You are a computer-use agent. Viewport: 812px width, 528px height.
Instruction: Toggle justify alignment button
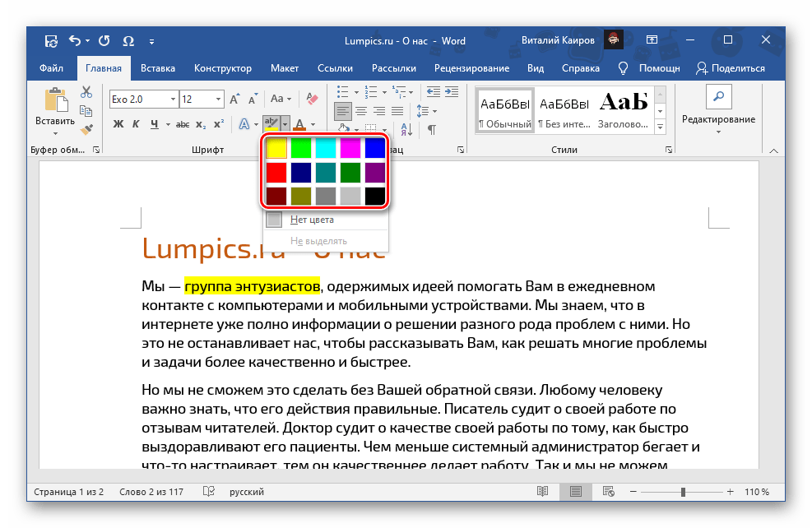[397, 111]
